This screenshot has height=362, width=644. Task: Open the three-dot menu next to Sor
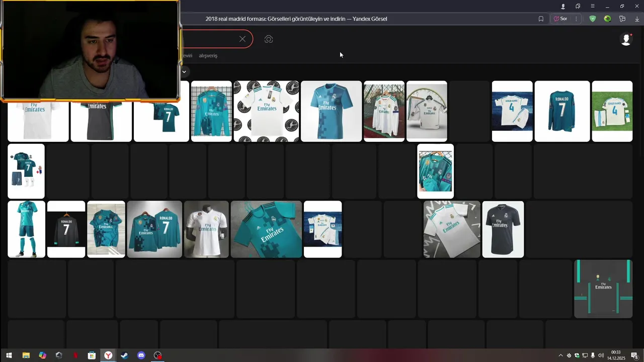tap(576, 19)
